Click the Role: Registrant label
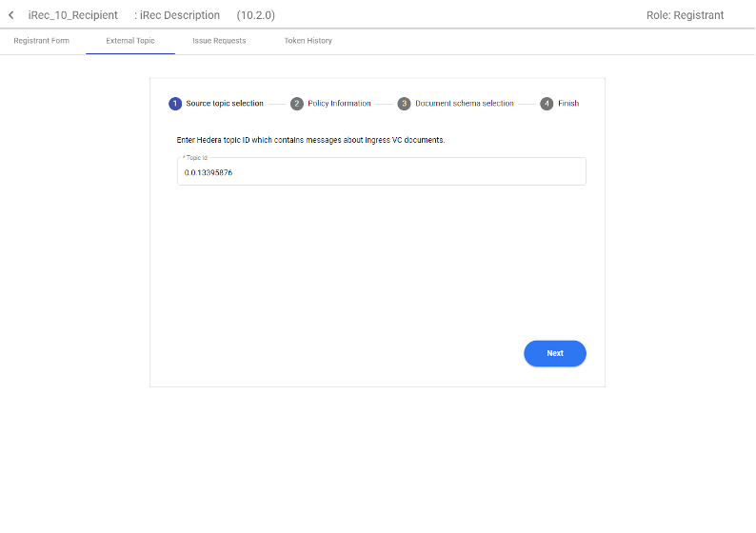 tap(685, 15)
